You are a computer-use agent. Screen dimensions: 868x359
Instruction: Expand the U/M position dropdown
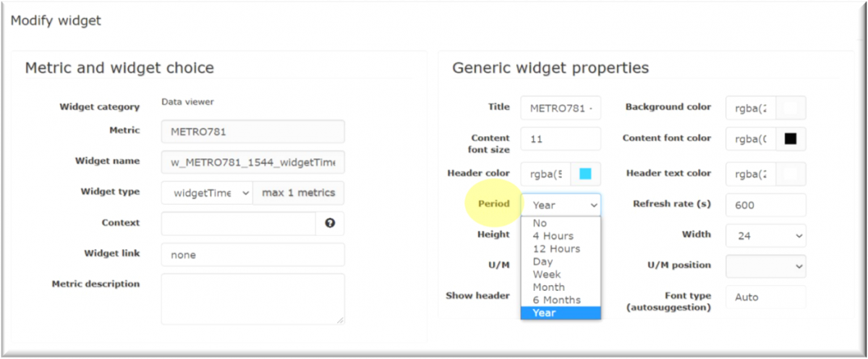[766, 266]
